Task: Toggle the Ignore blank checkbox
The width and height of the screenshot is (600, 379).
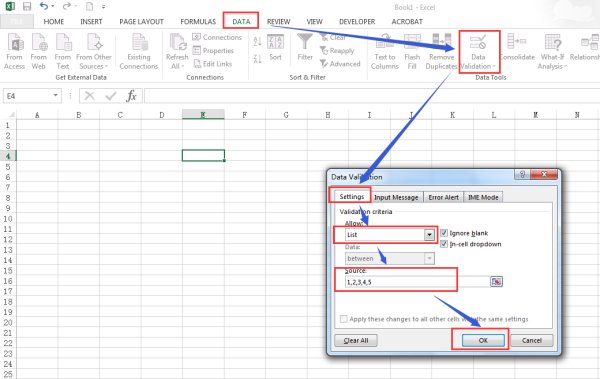Action: pos(444,233)
